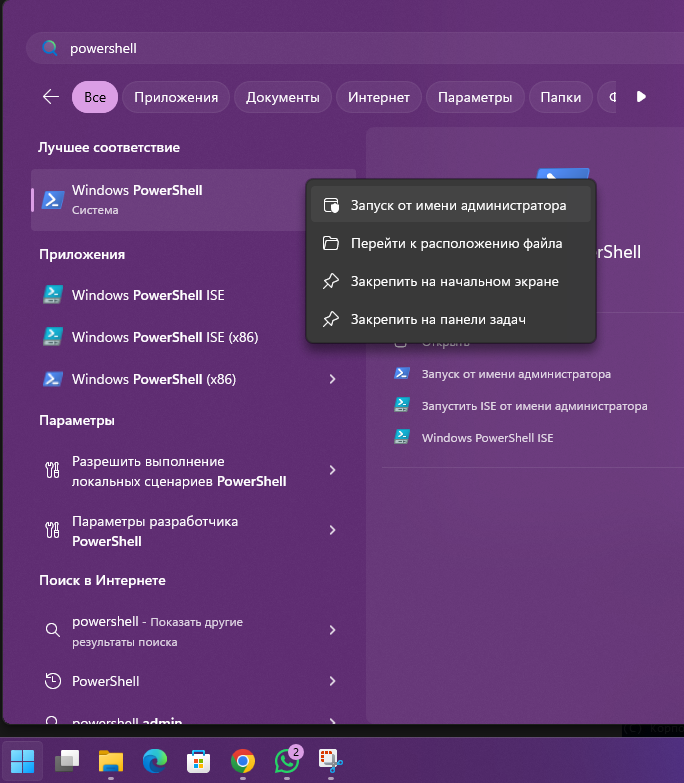The image size is (684, 783).
Task: Click the web search icon beside 'powershell - Показать другие'
Action: pos(52,630)
